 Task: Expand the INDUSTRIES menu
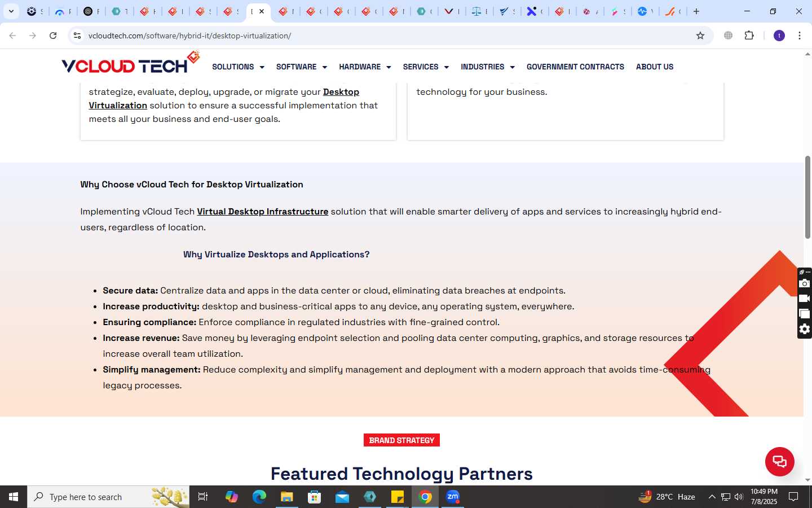(x=488, y=67)
